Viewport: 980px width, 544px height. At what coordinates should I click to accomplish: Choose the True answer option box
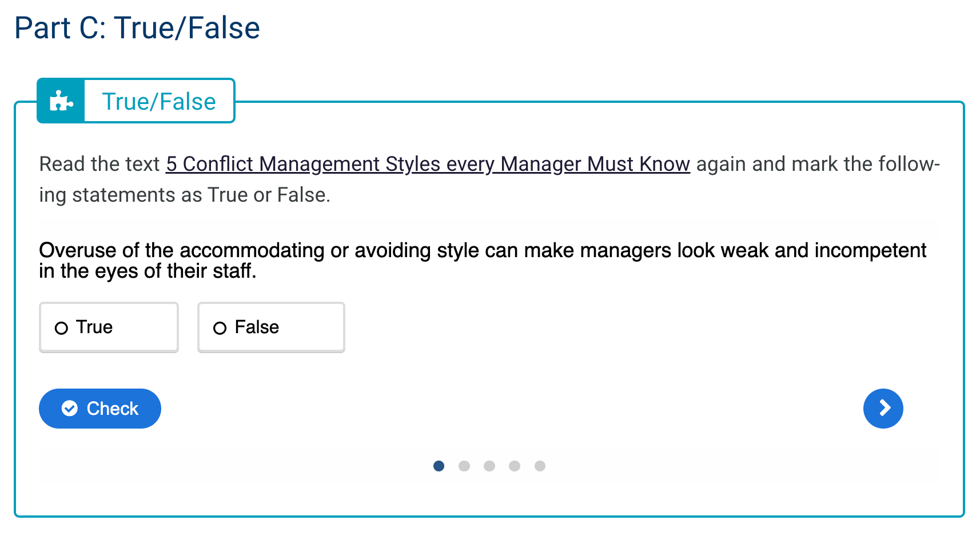[x=109, y=327]
